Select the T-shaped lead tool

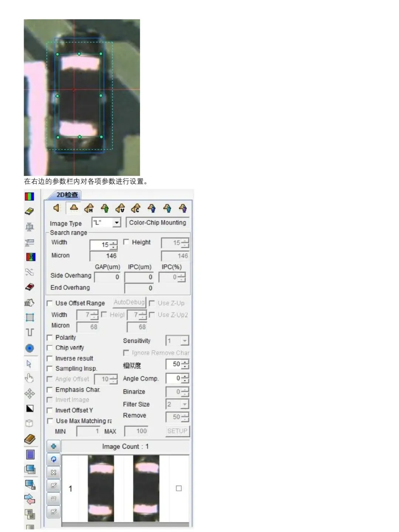tap(30, 332)
